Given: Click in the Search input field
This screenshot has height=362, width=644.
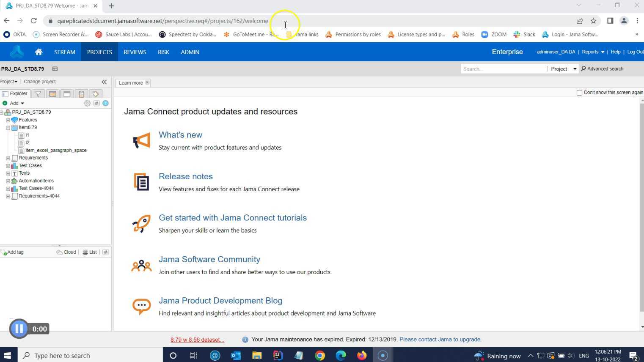Looking at the screenshot, I should pos(504,69).
